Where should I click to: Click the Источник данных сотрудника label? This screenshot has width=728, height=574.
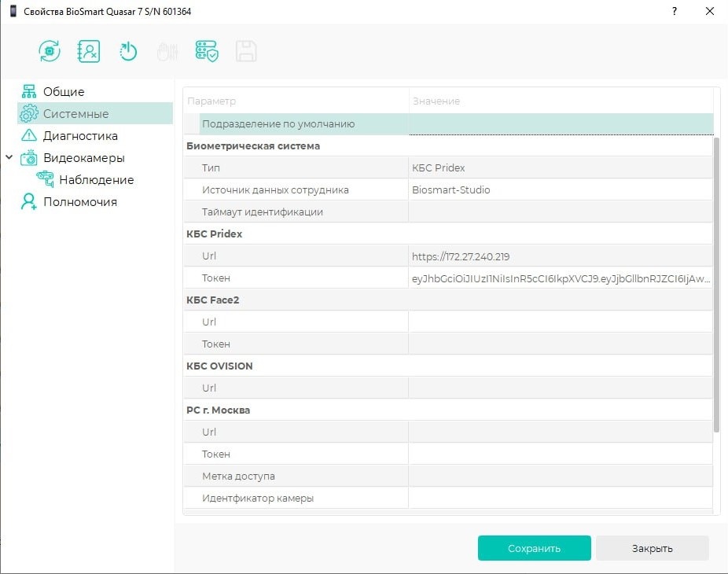coord(275,189)
